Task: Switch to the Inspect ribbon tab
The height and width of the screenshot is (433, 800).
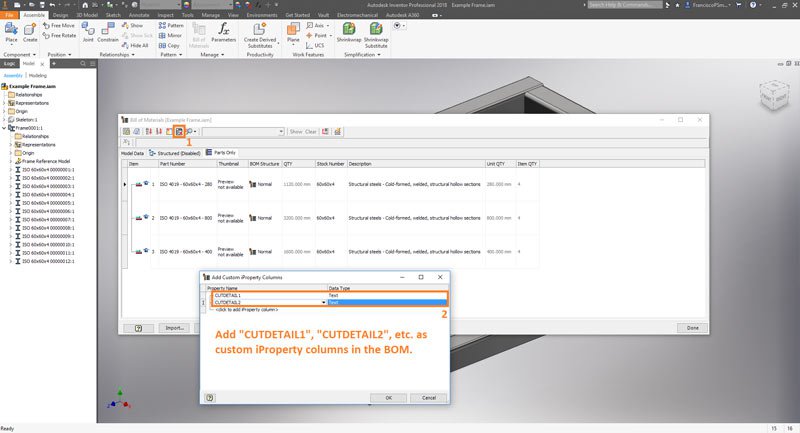Action: [x=165, y=15]
